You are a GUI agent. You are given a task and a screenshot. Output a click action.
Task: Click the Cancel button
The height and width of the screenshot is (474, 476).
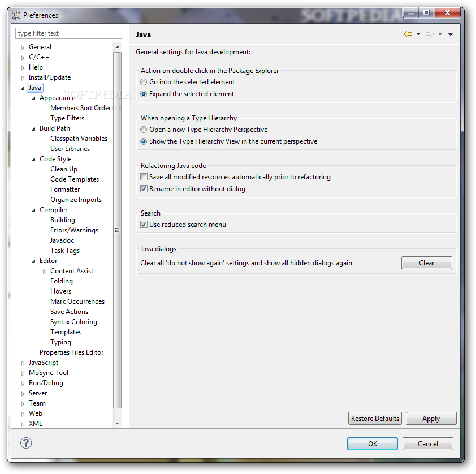pyautogui.click(x=428, y=443)
